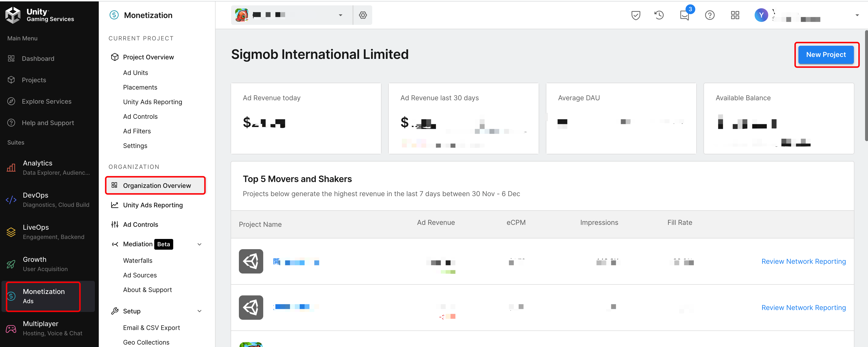Click the Sigmob International Limited heading
The width and height of the screenshot is (868, 347).
tap(320, 54)
